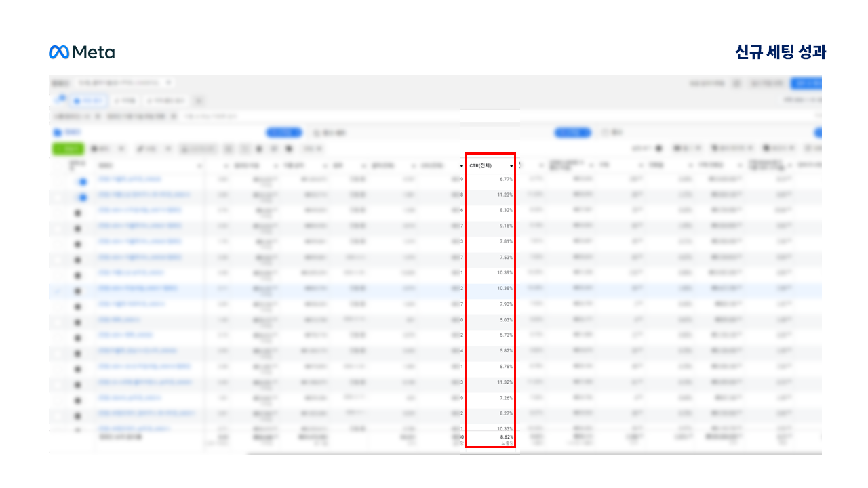
Task: Click the green Create button
Action: click(68, 148)
